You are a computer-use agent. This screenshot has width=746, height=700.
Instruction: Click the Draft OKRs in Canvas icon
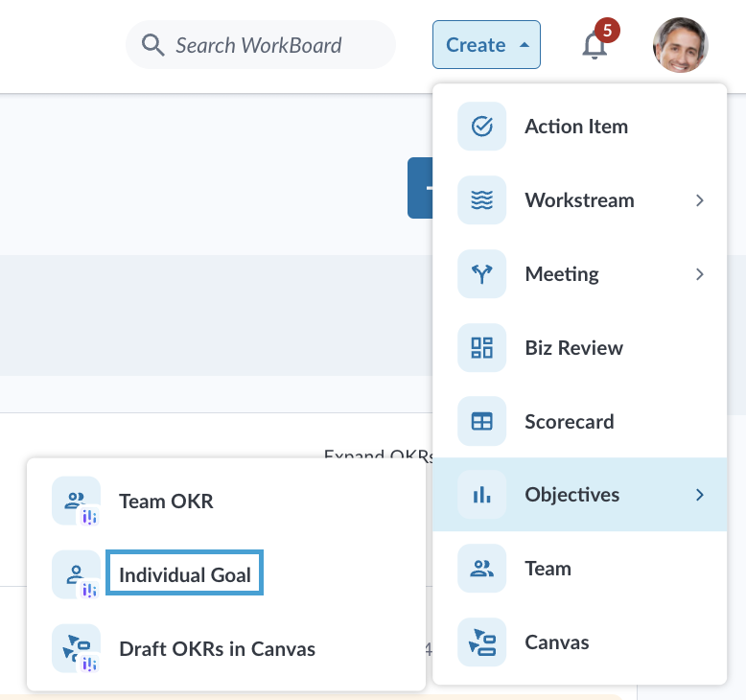click(x=76, y=648)
